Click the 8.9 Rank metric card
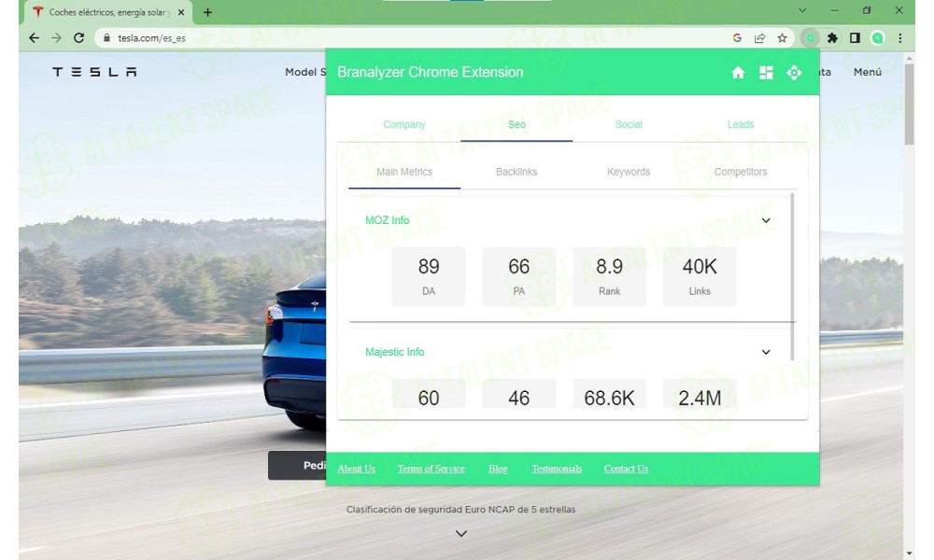Screen dimensions: 934x560 click(x=609, y=276)
